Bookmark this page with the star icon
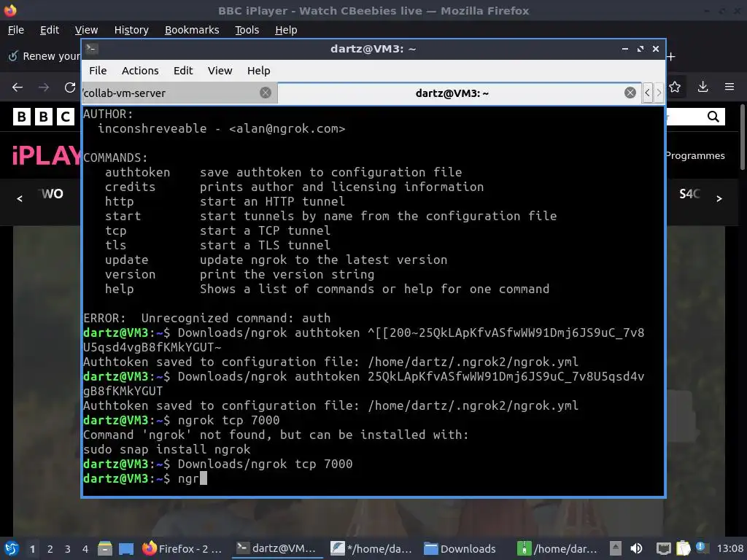This screenshot has width=747, height=560. tap(675, 87)
